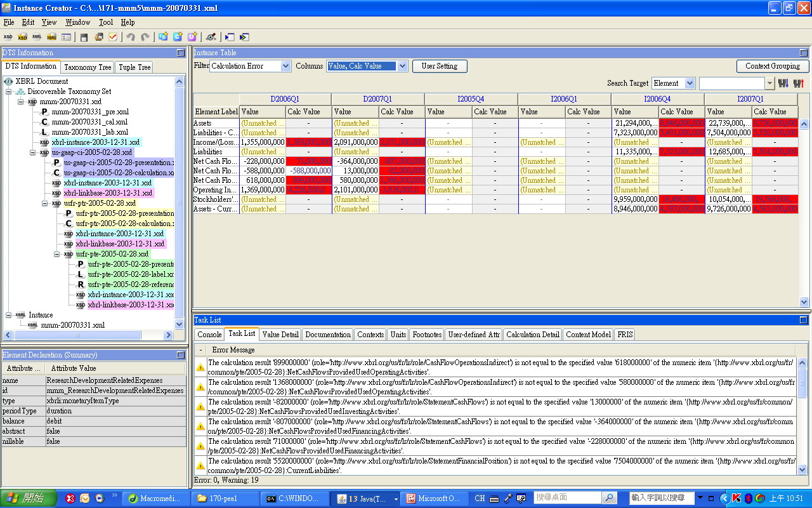This screenshot has width=812, height=508.
Task: Click the warning icon of the '899000000' message
Action: click(200, 367)
